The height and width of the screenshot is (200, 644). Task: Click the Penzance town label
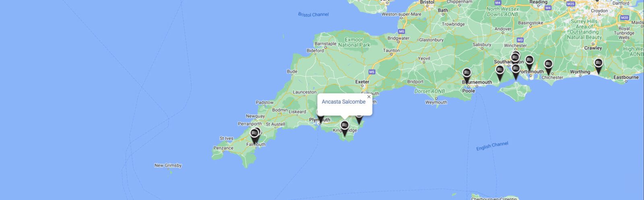click(x=223, y=148)
